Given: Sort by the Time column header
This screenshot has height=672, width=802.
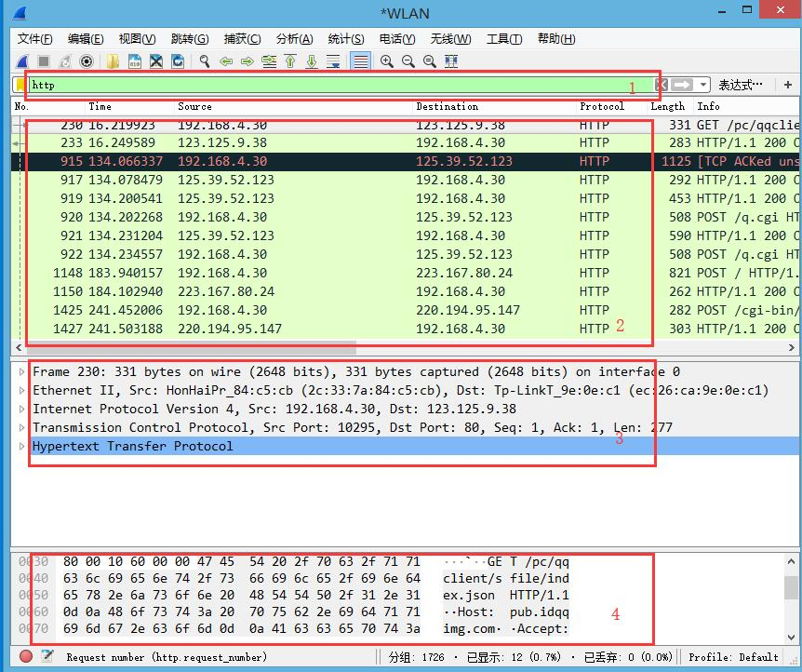Looking at the screenshot, I should (x=129, y=106).
